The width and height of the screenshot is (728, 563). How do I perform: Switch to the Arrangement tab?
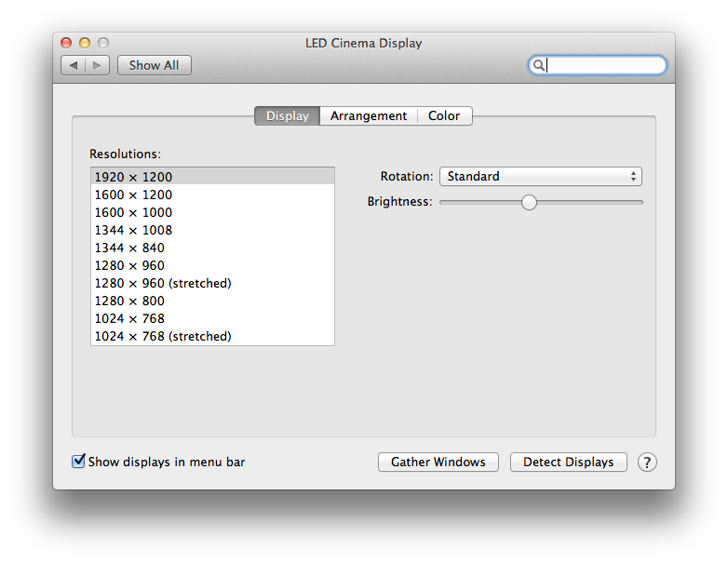click(x=369, y=116)
